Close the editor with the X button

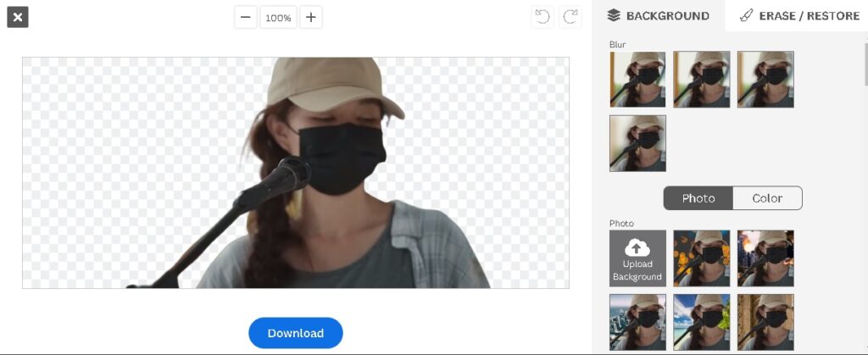[x=18, y=17]
